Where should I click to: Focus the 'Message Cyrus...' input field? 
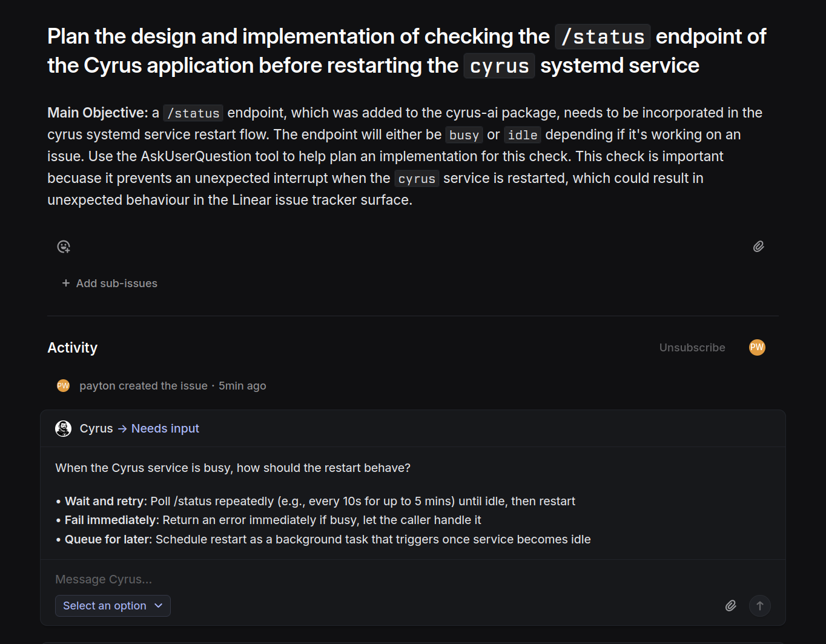tap(363, 579)
